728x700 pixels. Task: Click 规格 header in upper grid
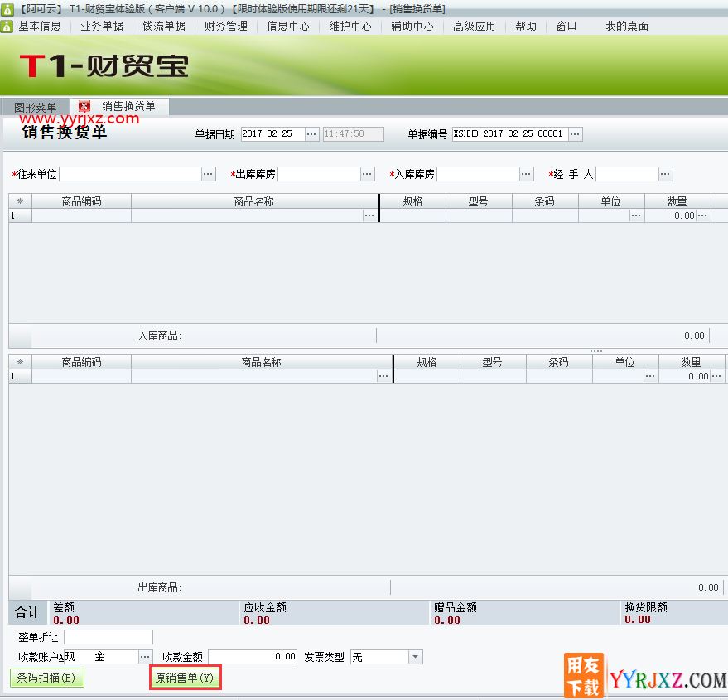412,201
